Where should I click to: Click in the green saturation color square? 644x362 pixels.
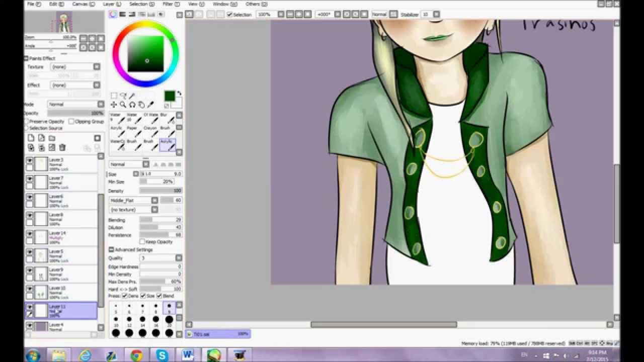pos(145,54)
